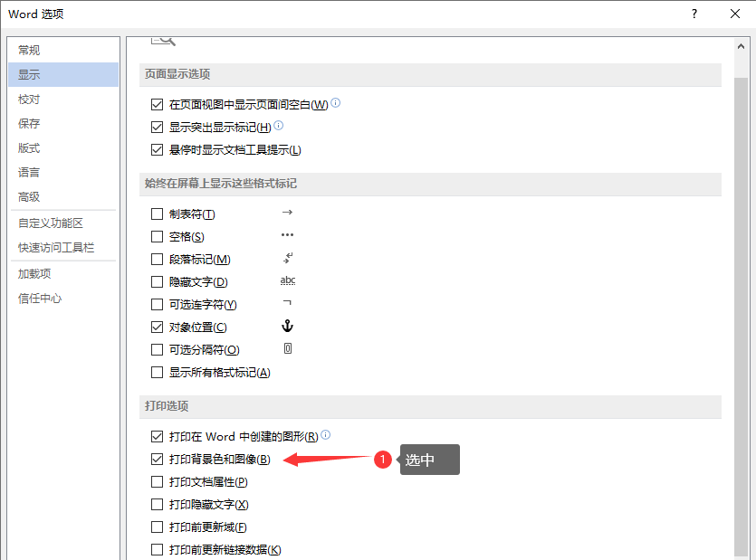
Task: Enable the 可选分隔符 checkbox
Action: pyautogui.click(x=158, y=350)
